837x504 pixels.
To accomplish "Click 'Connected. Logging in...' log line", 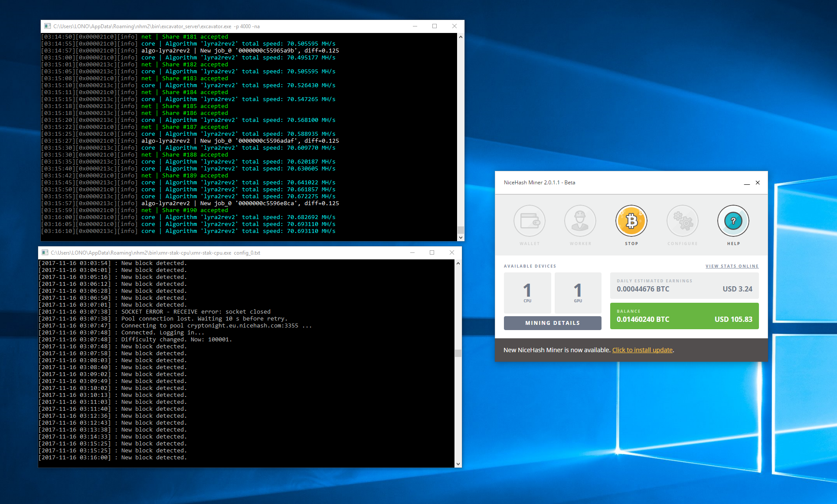I will tap(121, 333).
